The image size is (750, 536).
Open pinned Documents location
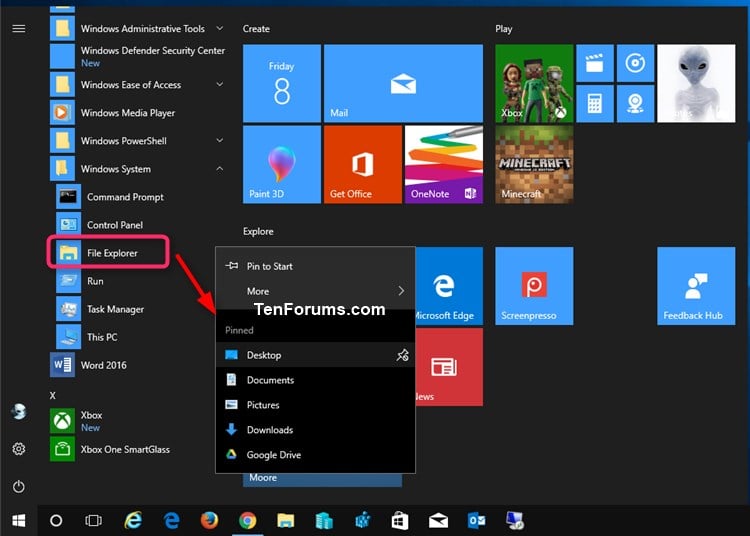coord(315,380)
